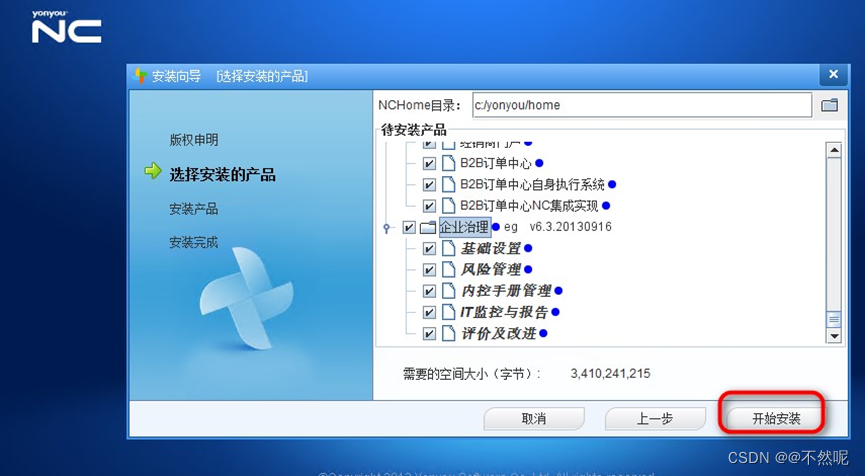
Task: Select the IT监控与报告 tree row
Action: 504,312
